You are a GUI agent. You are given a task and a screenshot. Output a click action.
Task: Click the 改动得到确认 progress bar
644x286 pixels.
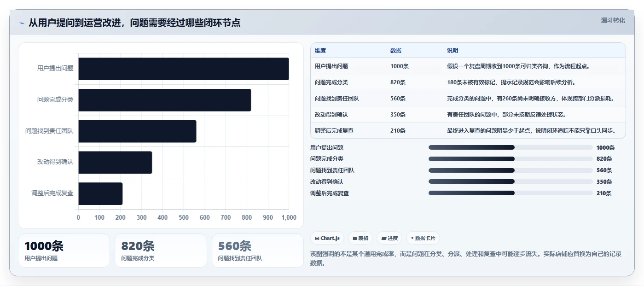tap(511, 181)
